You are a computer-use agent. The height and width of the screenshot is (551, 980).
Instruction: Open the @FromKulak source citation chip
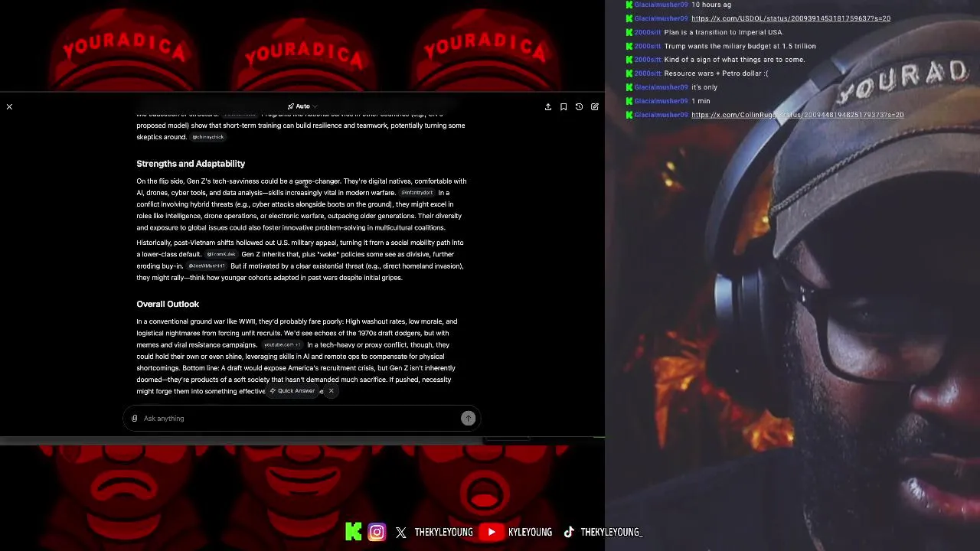[x=221, y=254]
